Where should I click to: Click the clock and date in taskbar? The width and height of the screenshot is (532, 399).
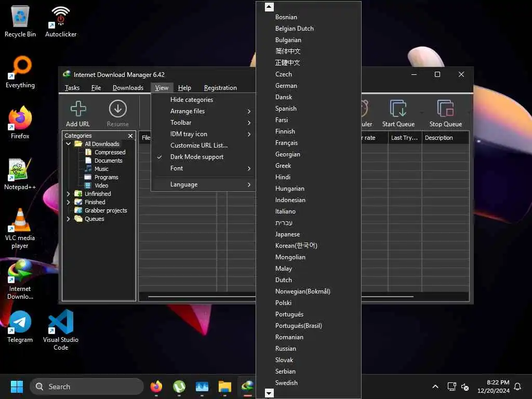494,387
